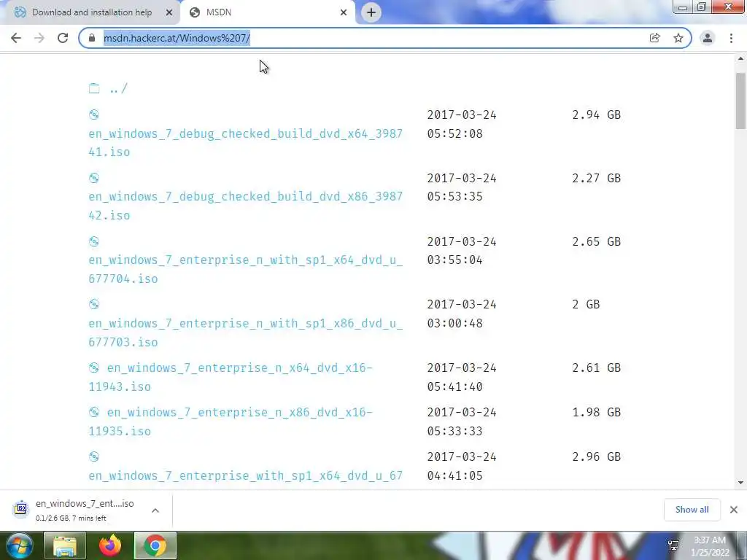Click the parent folder icon

(x=94, y=88)
